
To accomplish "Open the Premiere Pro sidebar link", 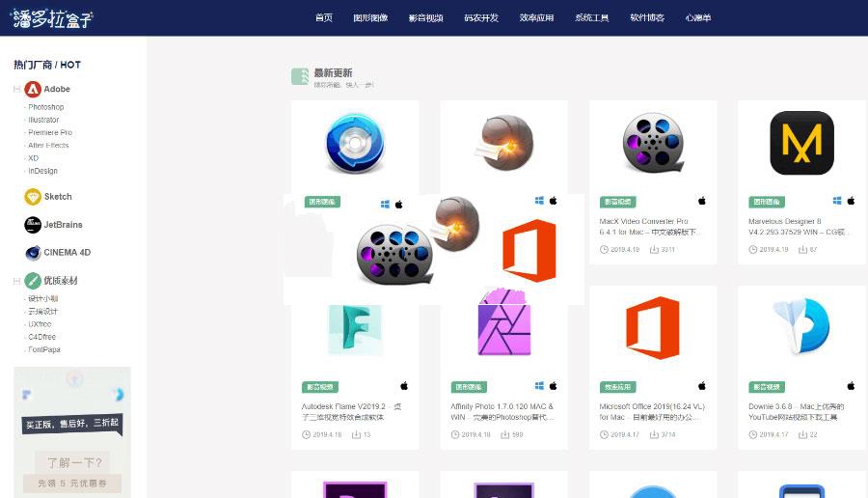I will 50,132.
